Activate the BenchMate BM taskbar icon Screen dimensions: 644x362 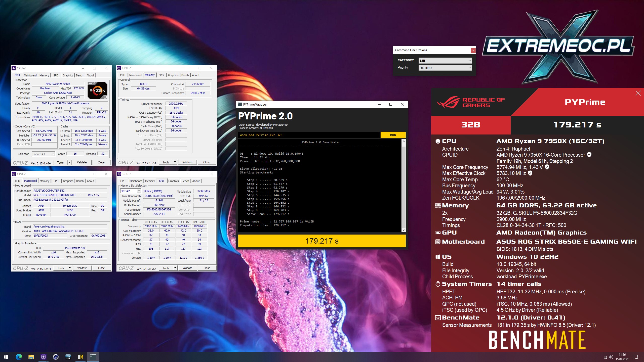coord(80,357)
